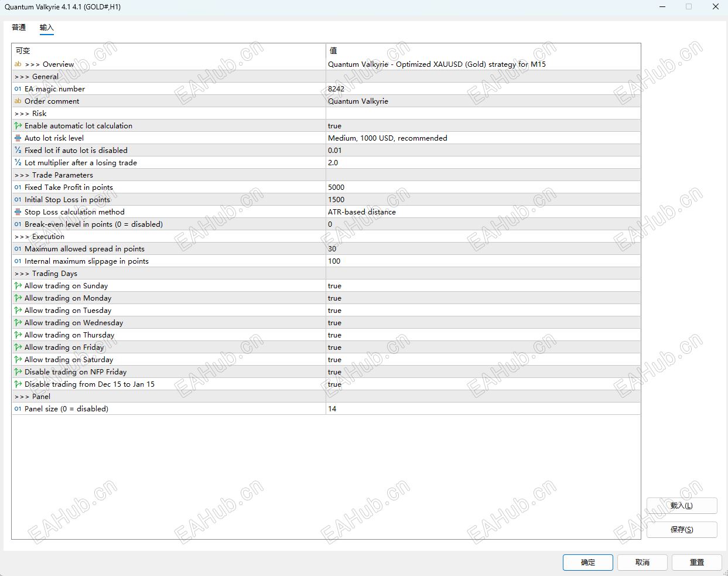Click the integer icon beside EA magic number
The width and height of the screenshot is (728, 576).
[18, 89]
